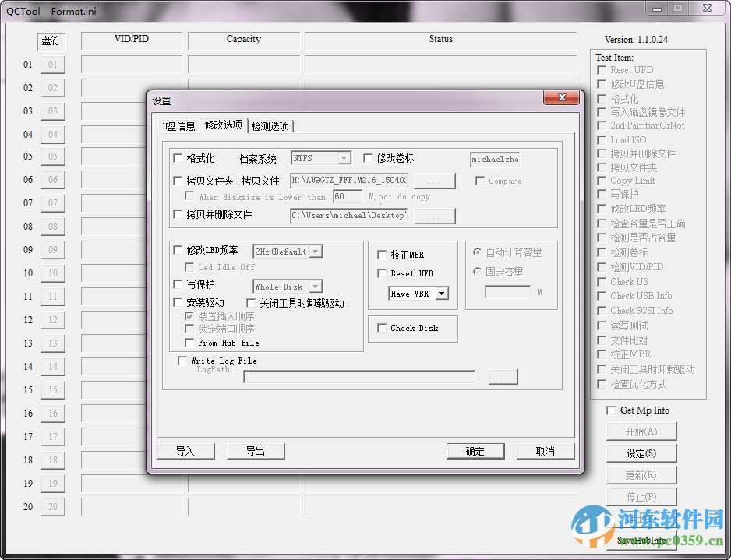Click the michaelzha volume label field
This screenshot has width=731, height=560.
[495, 159]
